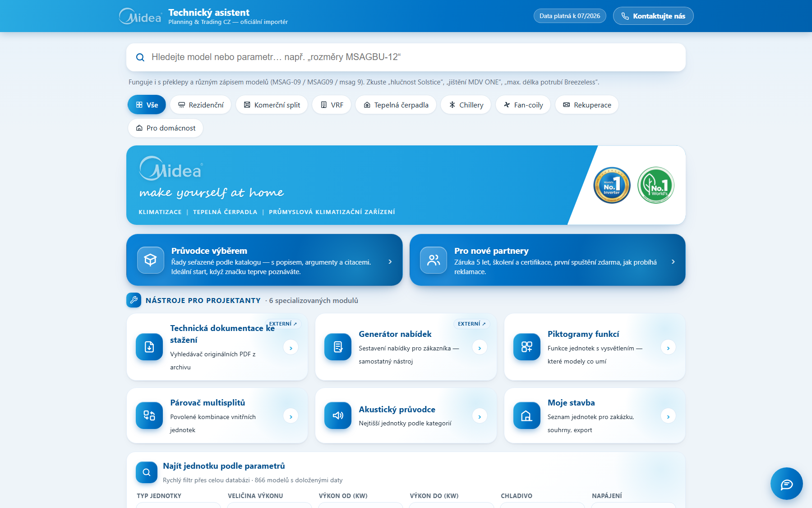Click the Generátor nabídek document icon

338,347
